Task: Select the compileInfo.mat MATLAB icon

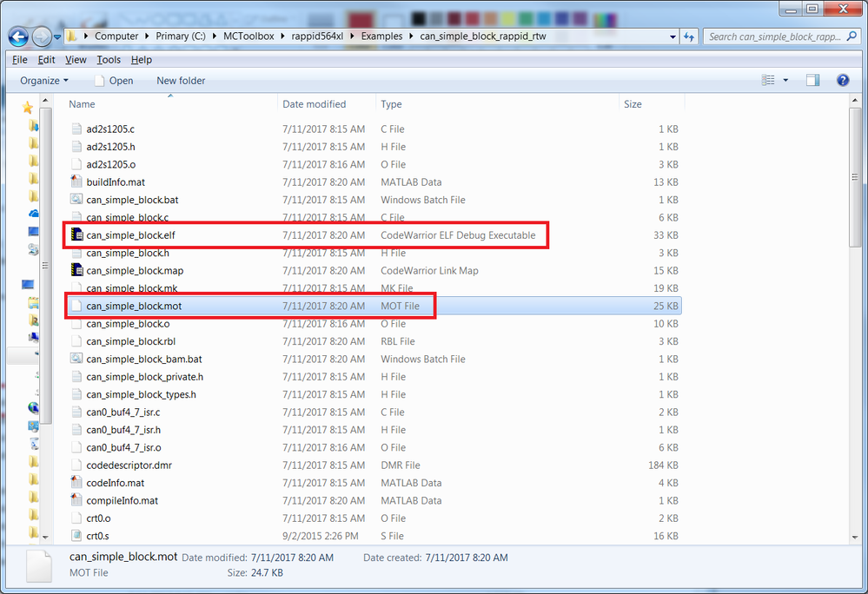Action: (x=77, y=500)
